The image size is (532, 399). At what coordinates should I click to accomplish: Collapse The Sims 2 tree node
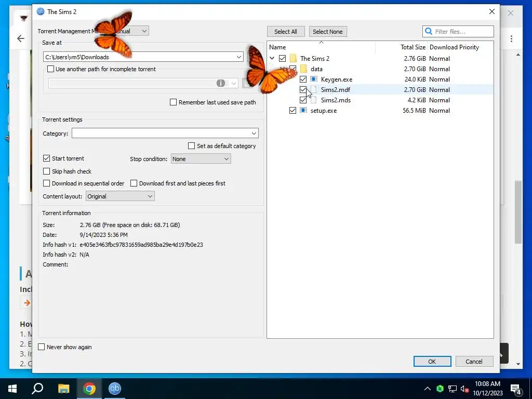(272, 58)
